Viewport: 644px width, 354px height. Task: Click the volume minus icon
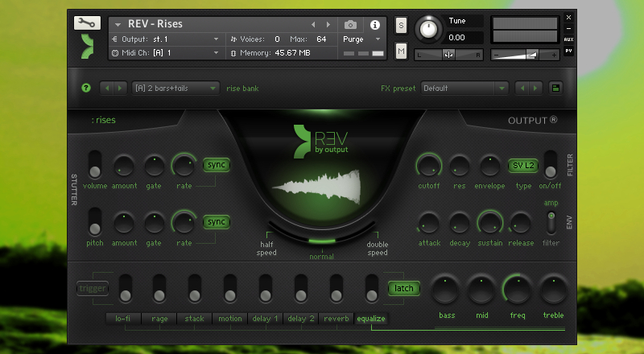[x=496, y=55]
